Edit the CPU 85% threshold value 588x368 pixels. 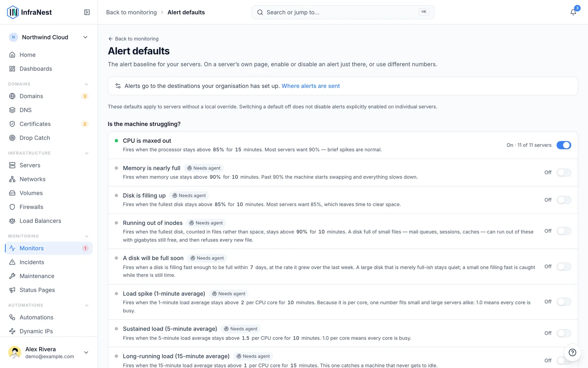click(x=218, y=150)
